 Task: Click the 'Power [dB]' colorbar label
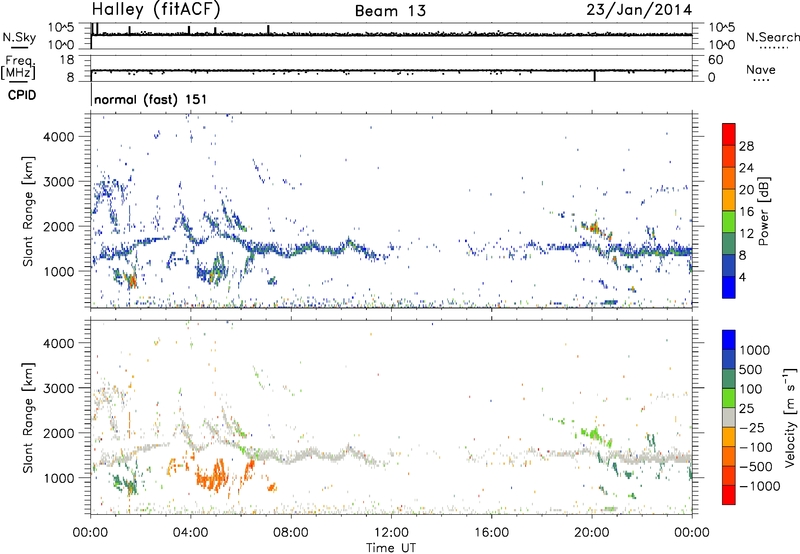(763, 211)
